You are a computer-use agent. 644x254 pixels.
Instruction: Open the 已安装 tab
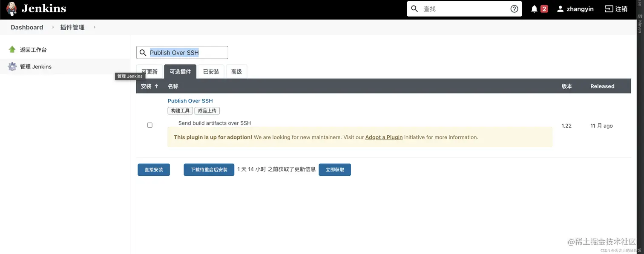tap(210, 71)
